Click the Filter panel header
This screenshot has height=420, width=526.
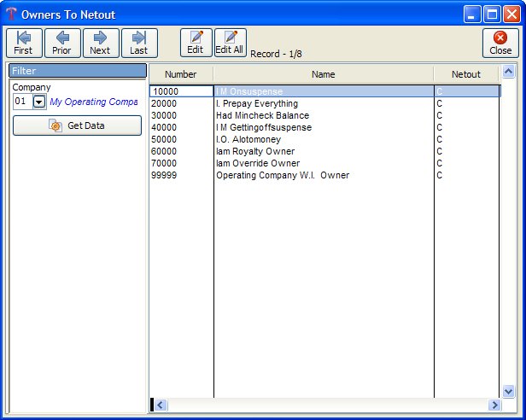78,71
